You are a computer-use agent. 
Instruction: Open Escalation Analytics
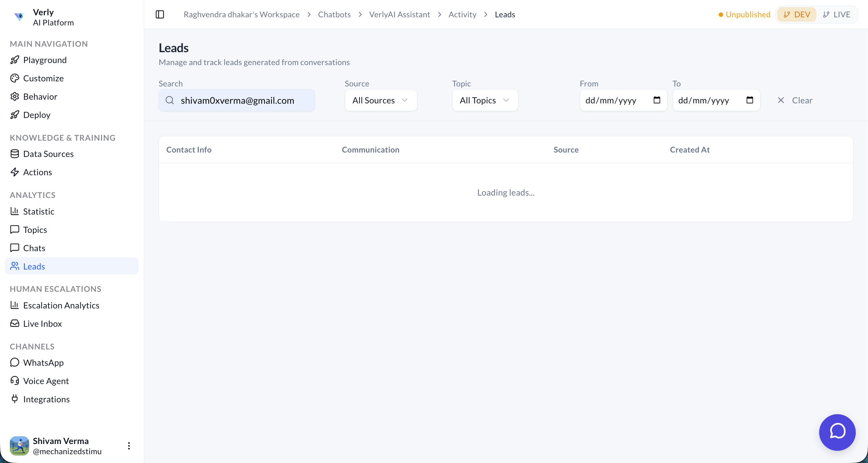click(61, 305)
